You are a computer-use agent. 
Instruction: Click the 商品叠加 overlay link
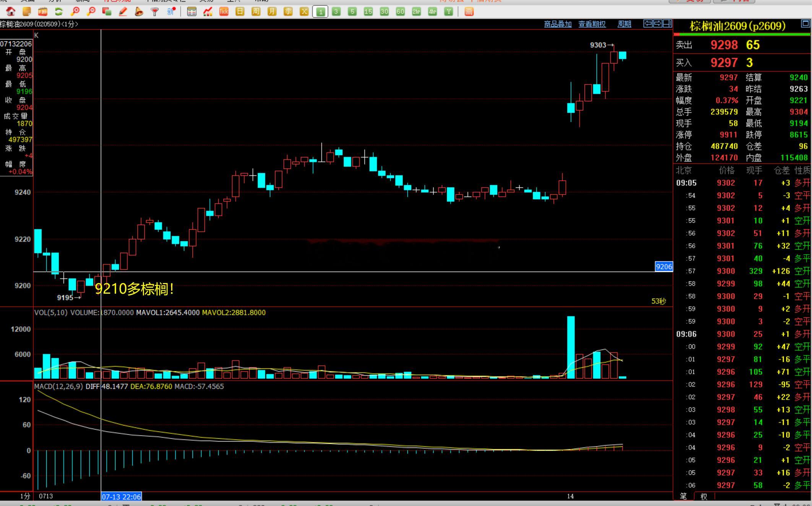[558, 24]
